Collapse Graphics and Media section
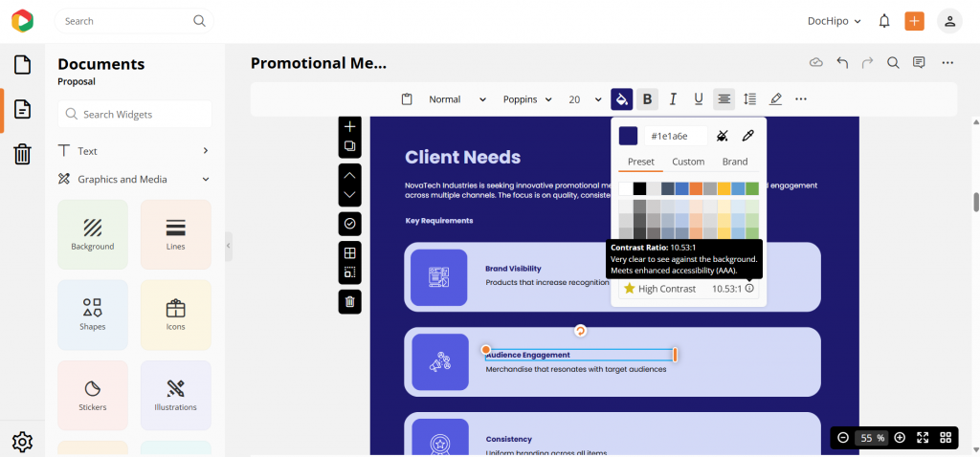This screenshot has width=980, height=457. tap(134, 179)
